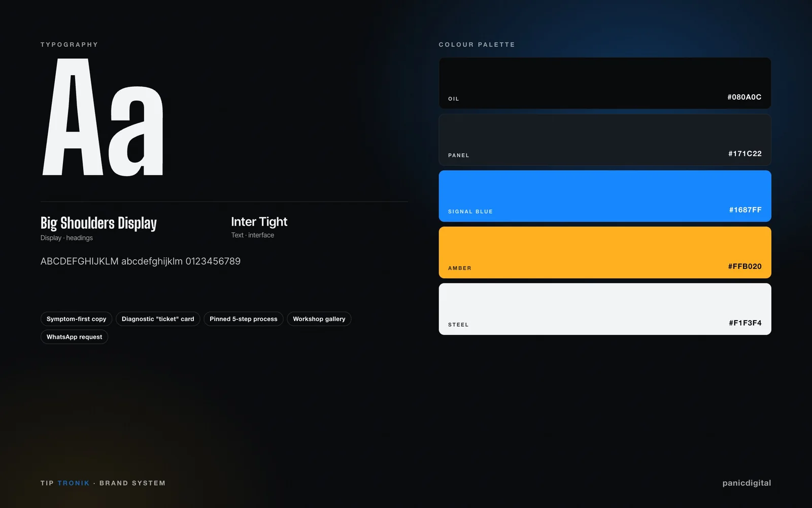
Task: Click the WhatsApp request pill
Action: click(x=75, y=337)
